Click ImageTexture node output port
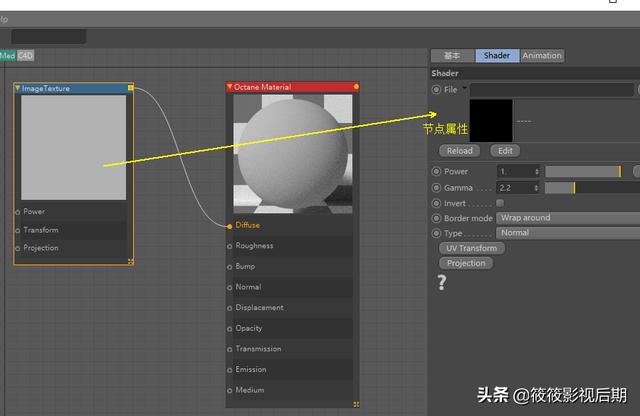Image resolution: width=640 pixels, height=416 pixels. click(131, 87)
